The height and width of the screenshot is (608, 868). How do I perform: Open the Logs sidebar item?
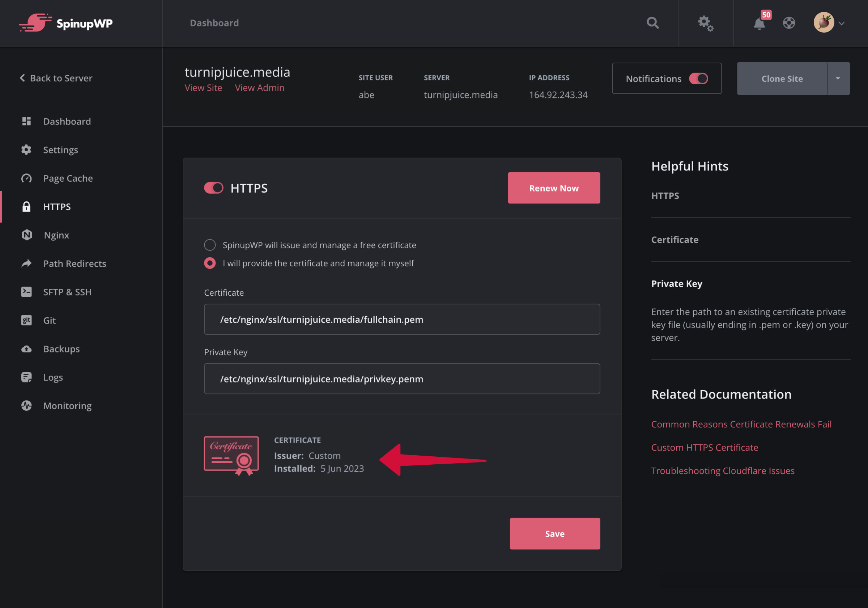53,377
